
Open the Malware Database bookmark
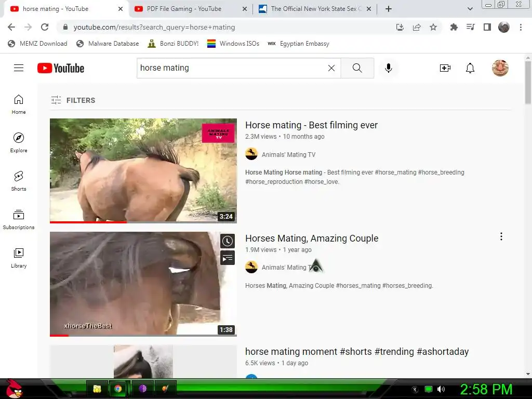click(x=108, y=44)
